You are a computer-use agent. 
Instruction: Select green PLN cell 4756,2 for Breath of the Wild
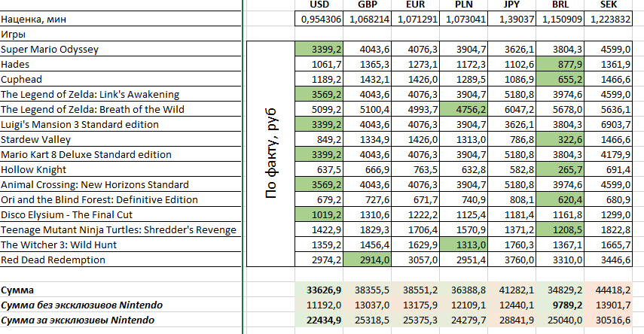(x=464, y=109)
